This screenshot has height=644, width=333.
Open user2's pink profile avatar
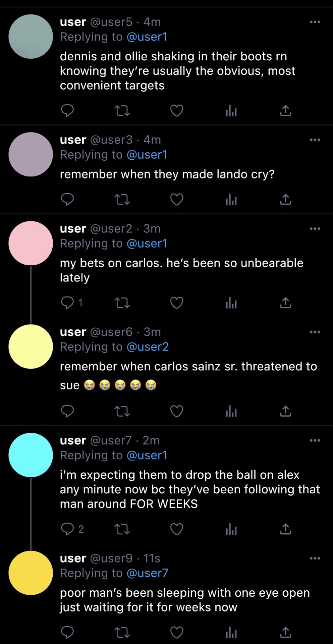(x=31, y=243)
